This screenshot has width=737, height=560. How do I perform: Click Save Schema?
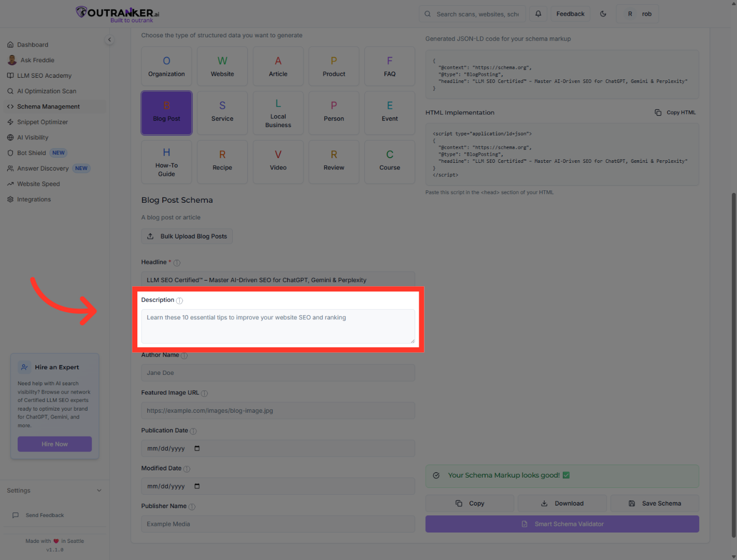[655, 503]
